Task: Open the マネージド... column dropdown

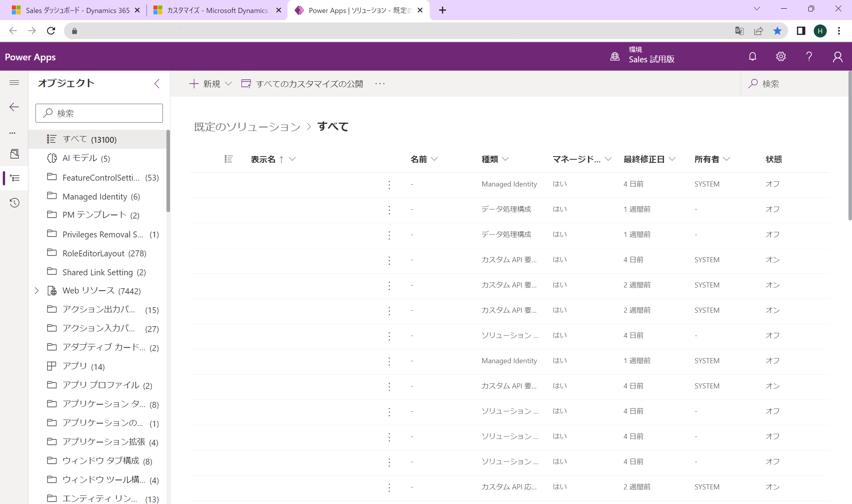Action: pos(608,159)
